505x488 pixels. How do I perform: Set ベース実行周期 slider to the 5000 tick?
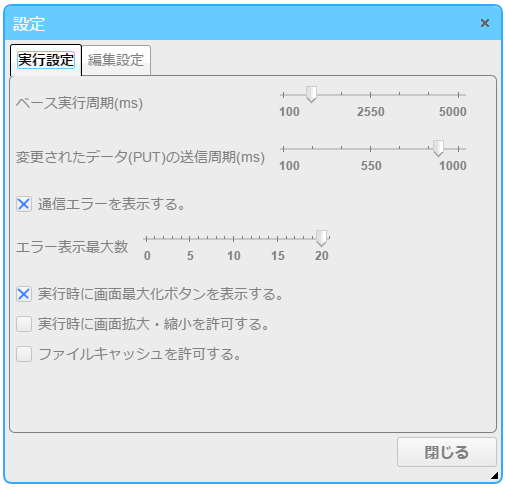pos(458,95)
